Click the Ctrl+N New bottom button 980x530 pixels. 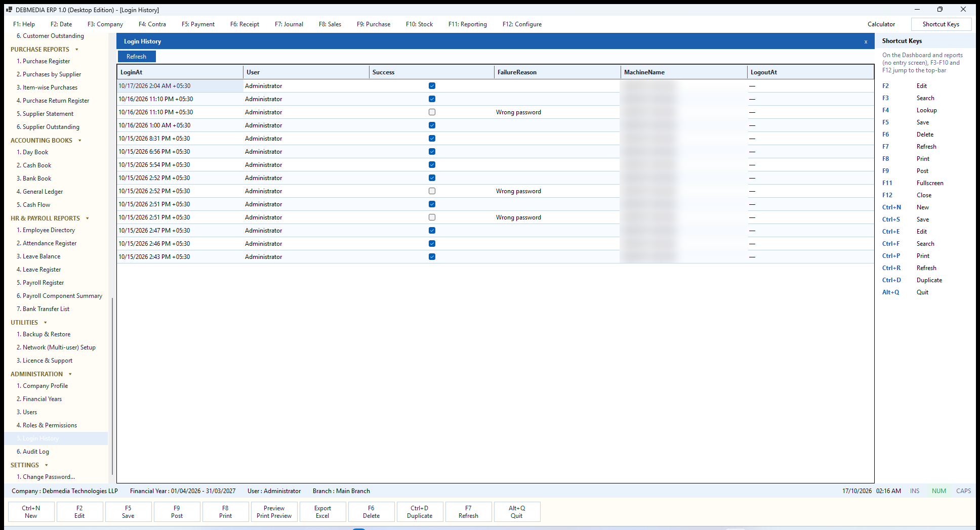click(x=31, y=512)
